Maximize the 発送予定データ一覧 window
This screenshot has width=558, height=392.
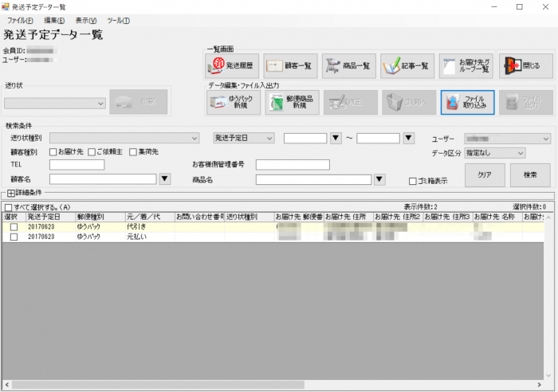520,6
